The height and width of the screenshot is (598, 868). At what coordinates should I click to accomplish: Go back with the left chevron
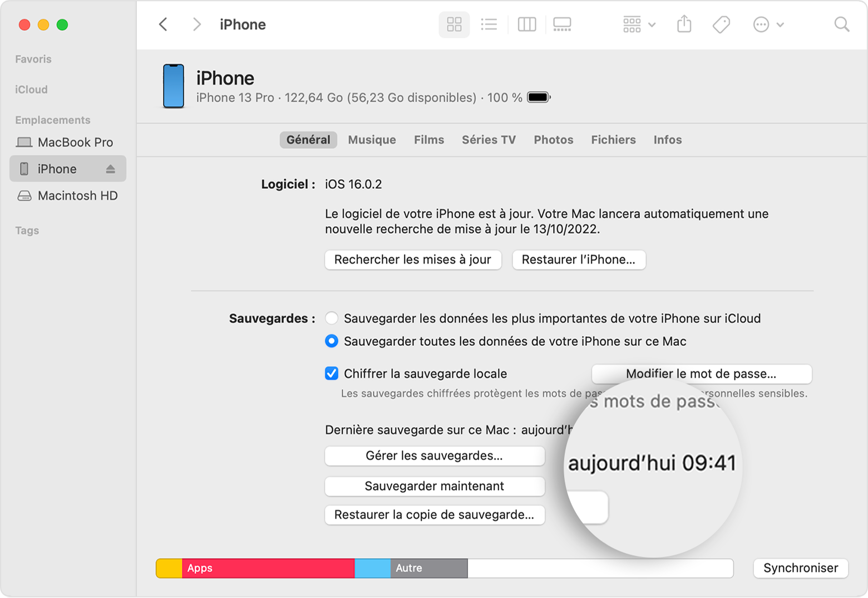pos(163,24)
